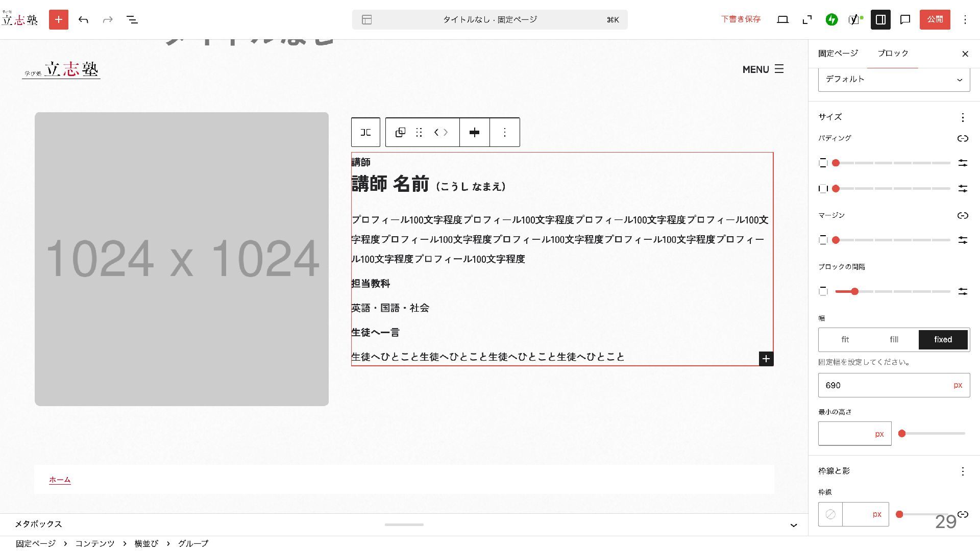
Task: Switch to the 固定ページ tab
Action: (838, 53)
